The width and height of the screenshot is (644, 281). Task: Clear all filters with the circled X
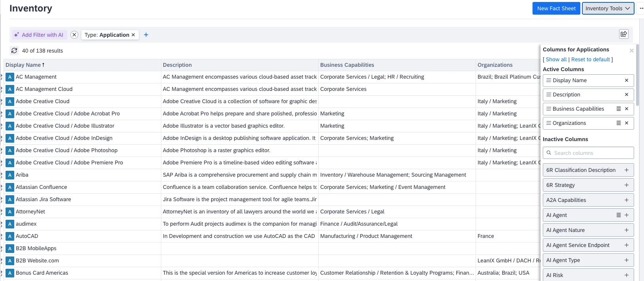(x=74, y=35)
